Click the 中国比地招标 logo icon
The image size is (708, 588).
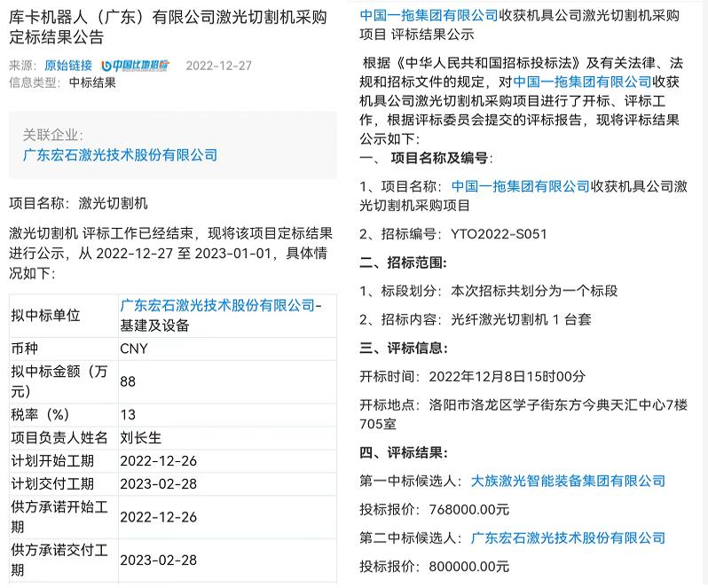point(135,66)
